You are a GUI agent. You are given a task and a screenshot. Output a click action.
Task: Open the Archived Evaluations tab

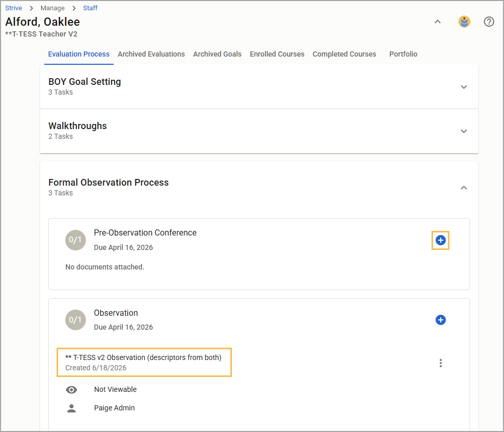click(x=151, y=54)
